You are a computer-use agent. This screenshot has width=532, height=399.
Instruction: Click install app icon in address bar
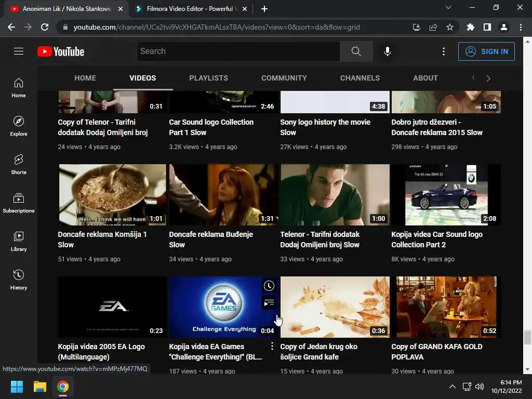coord(417,27)
